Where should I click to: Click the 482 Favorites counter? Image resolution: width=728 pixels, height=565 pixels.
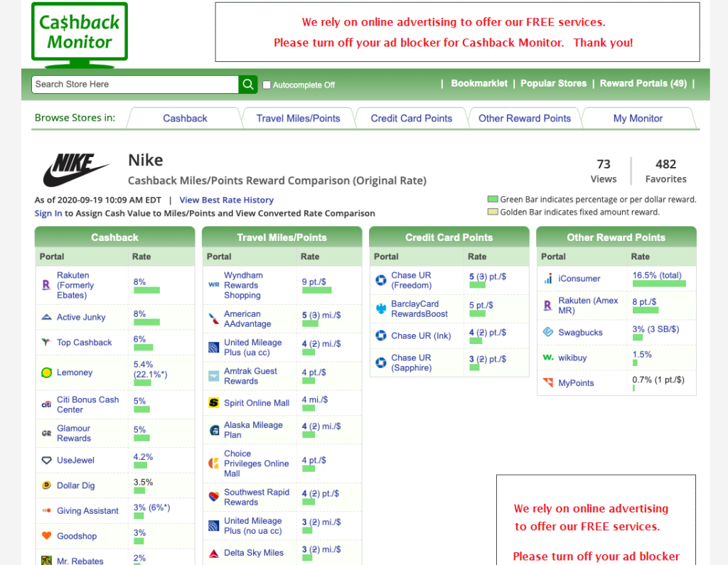pos(665,171)
